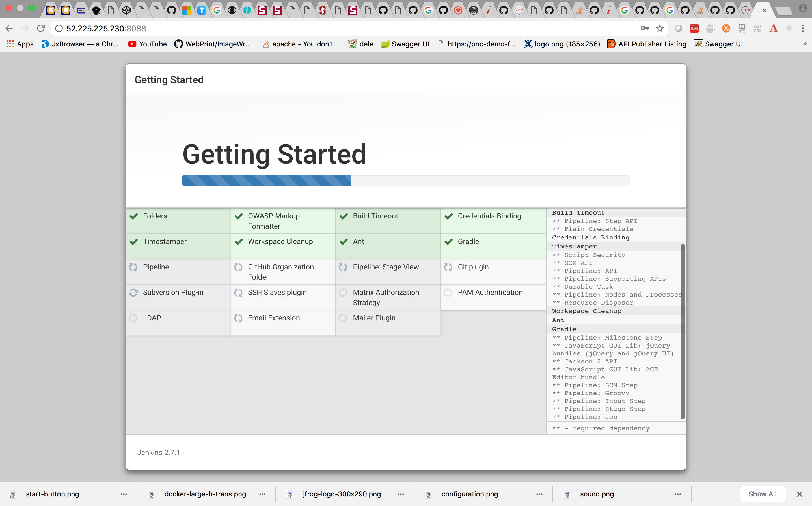Click the green check next to Ant
The image size is (812, 506).
pyautogui.click(x=344, y=242)
